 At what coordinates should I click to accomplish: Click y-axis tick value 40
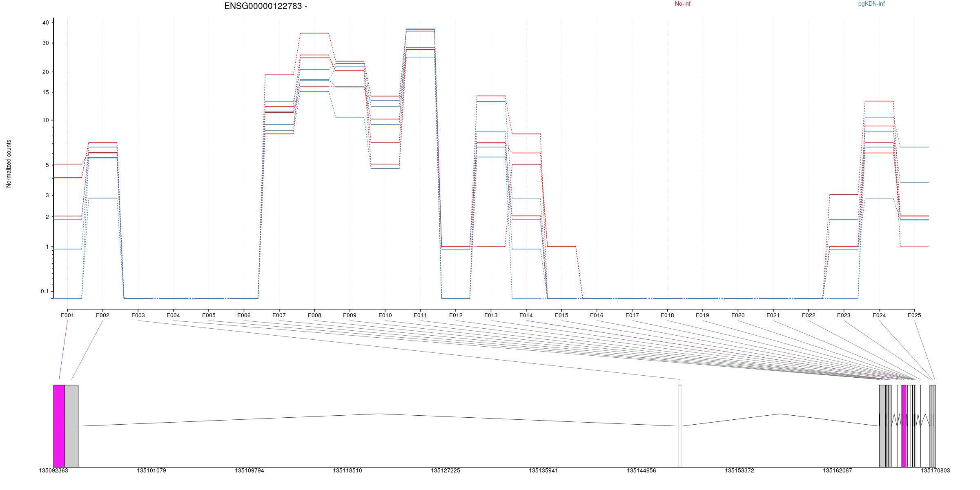tap(45, 23)
